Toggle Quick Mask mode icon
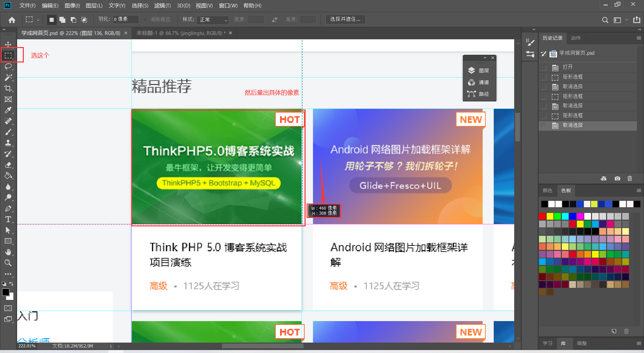This screenshot has width=644, height=353. (8, 308)
